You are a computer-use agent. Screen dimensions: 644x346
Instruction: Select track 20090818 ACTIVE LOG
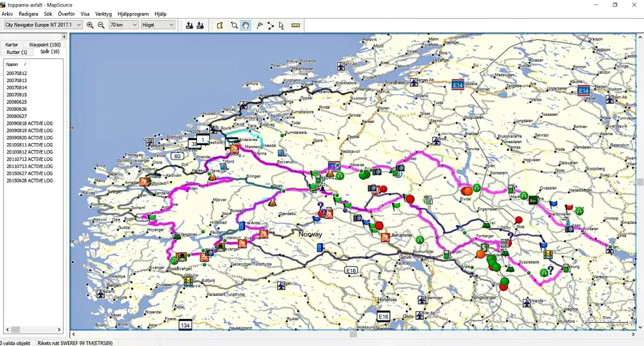pos(30,123)
